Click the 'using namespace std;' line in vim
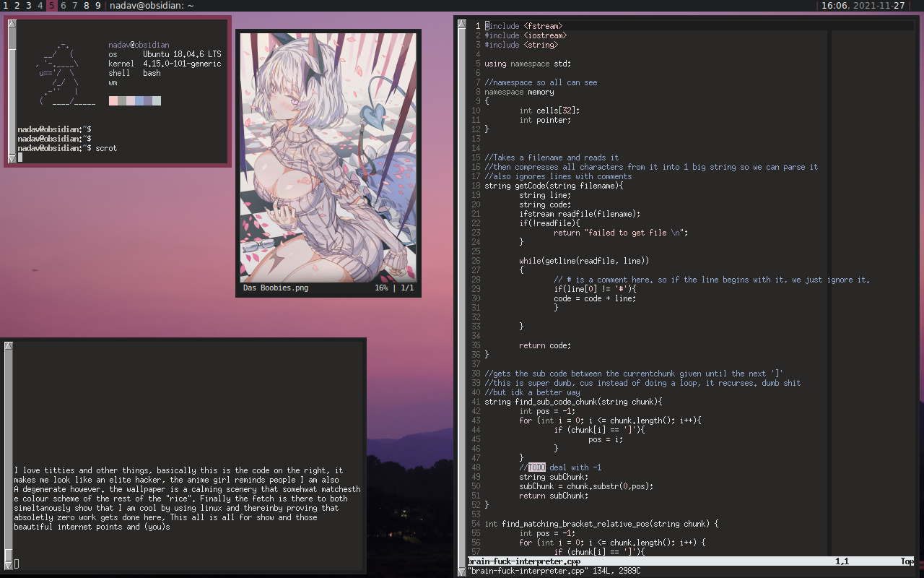Image resolution: width=924 pixels, height=578 pixels. 528,64
